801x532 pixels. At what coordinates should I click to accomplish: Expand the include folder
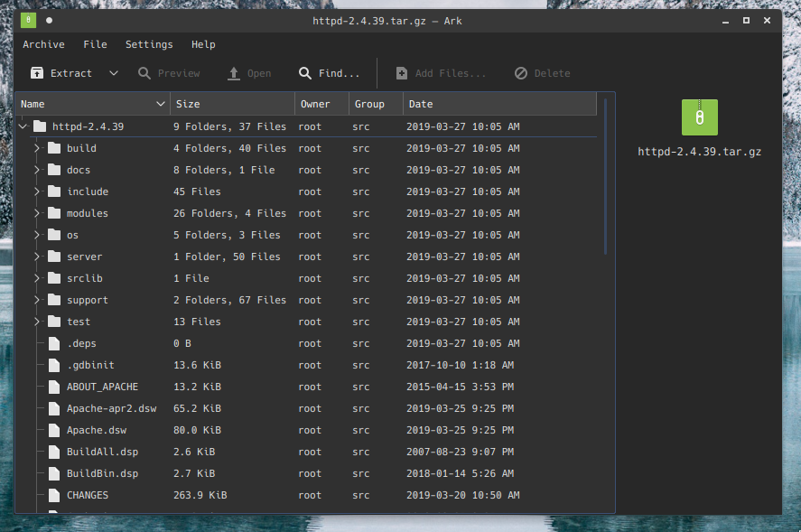[x=37, y=191]
